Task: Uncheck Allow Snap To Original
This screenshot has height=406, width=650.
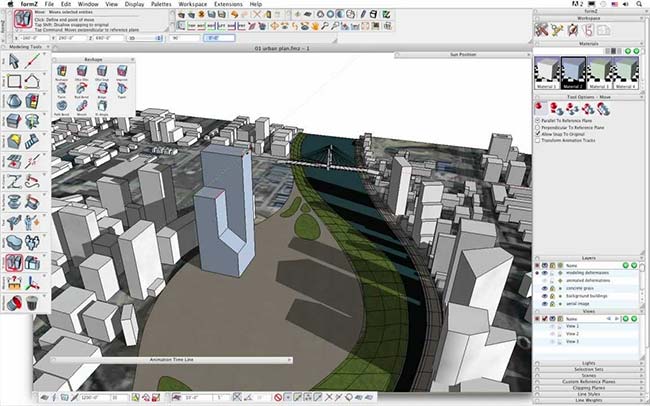Action: click(538, 134)
